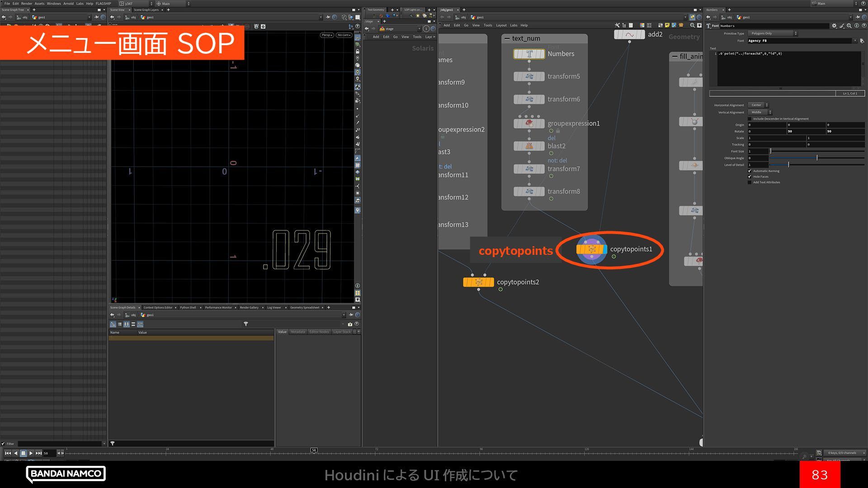Click the Numbers font node icon
Viewport: 868px width, 488px height.
529,54
